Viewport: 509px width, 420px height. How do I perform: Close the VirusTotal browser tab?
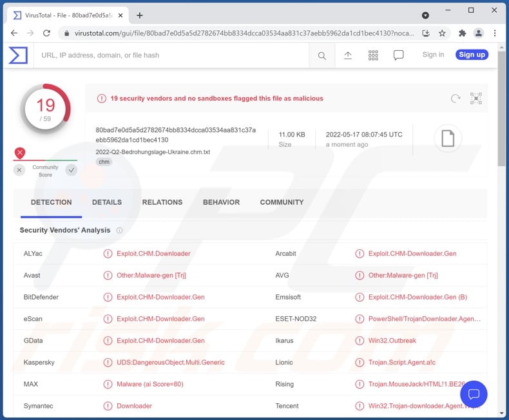[120, 15]
